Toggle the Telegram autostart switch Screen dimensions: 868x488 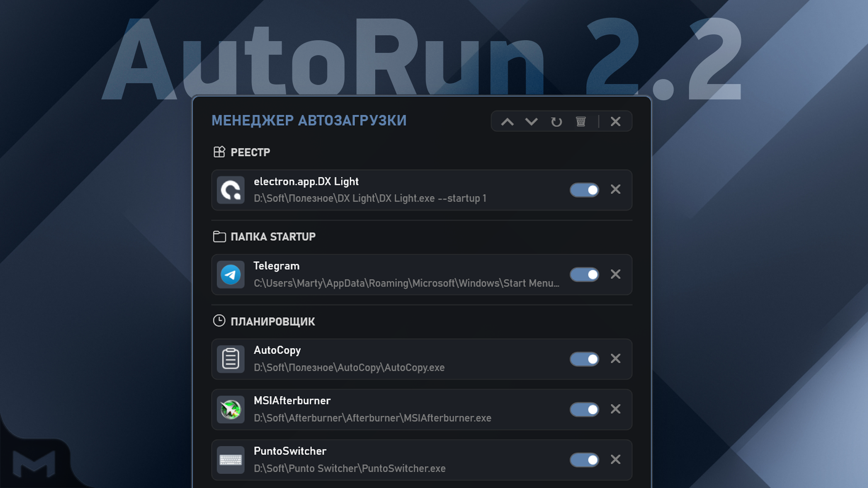tap(585, 274)
